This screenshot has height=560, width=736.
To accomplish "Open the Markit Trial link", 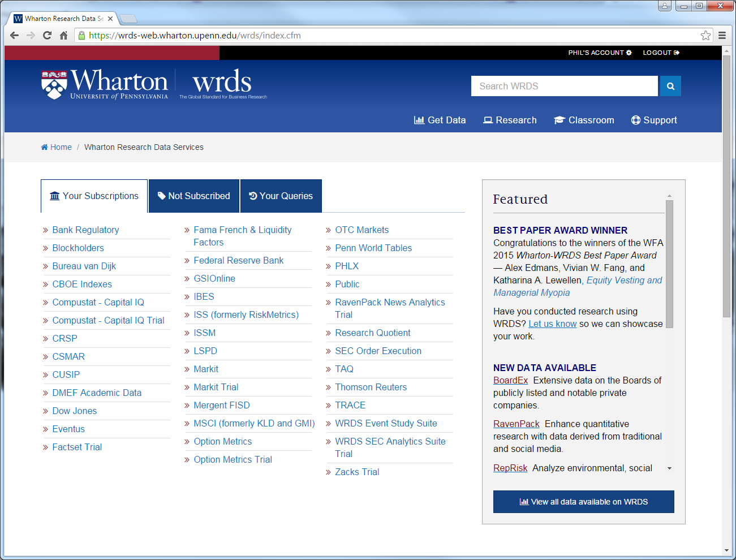I will (x=216, y=387).
